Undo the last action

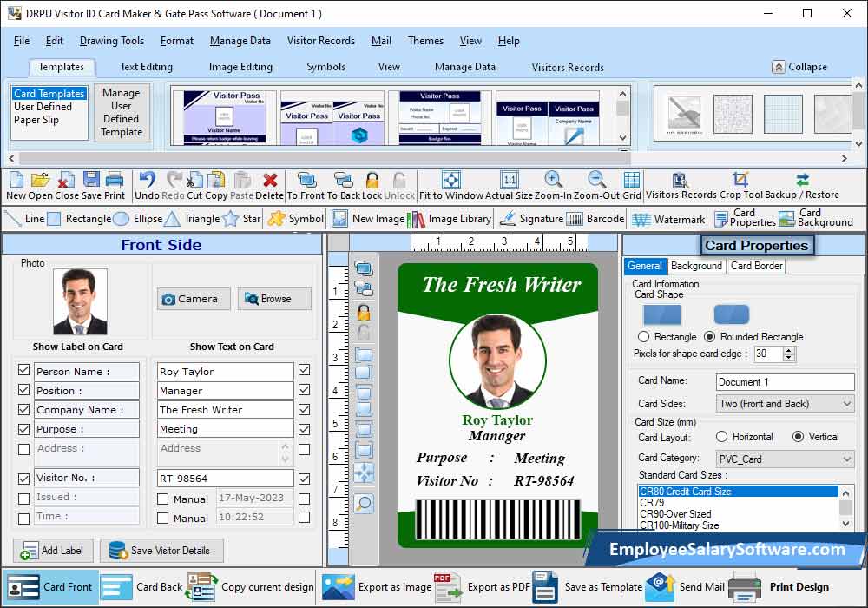(148, 180)
